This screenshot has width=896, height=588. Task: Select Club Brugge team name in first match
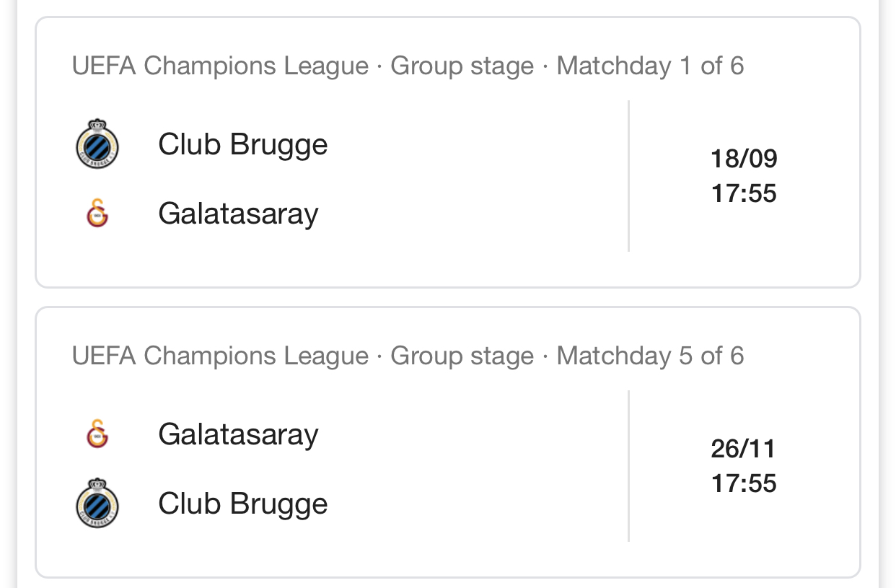pyautogui.click(x=243, y=145)
